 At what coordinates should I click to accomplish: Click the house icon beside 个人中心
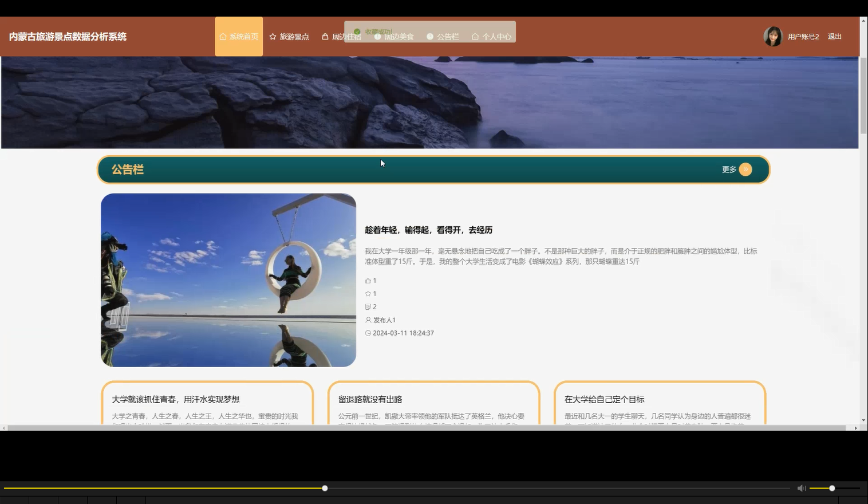pyautogui.click(x=475, y=37)
